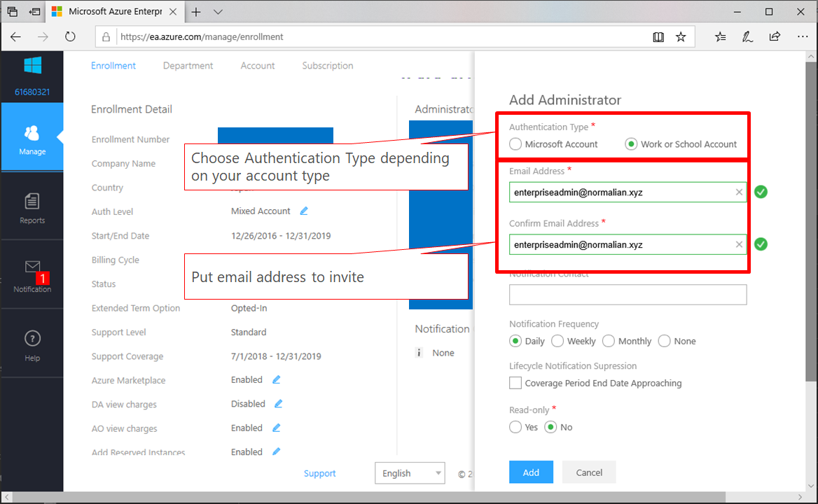The width and height of the screenshot is (818, 504).
Task: Click the Disabled value for DA view charges
Action: [x=248, y=404]
